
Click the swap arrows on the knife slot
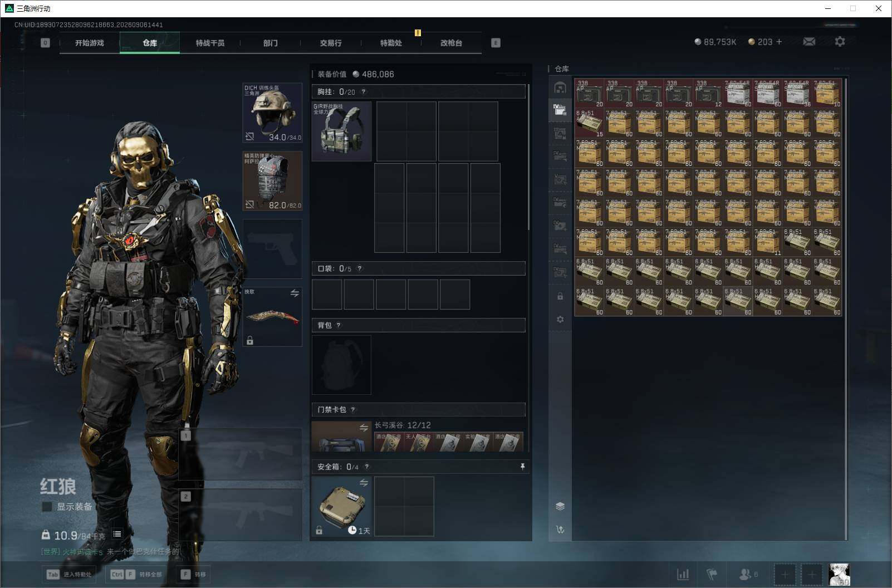point(295,293)
